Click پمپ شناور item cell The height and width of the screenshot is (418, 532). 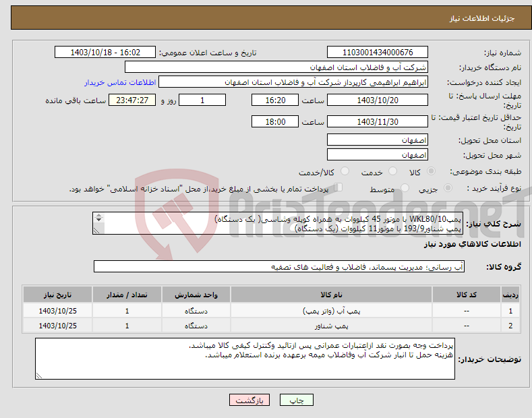click(x=331, y=326)
